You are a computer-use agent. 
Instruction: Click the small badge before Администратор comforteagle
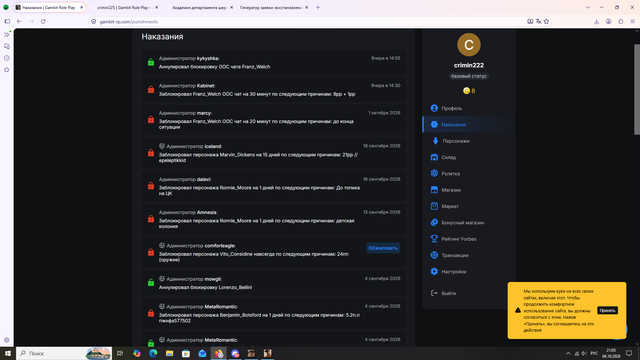click(162, 245)
